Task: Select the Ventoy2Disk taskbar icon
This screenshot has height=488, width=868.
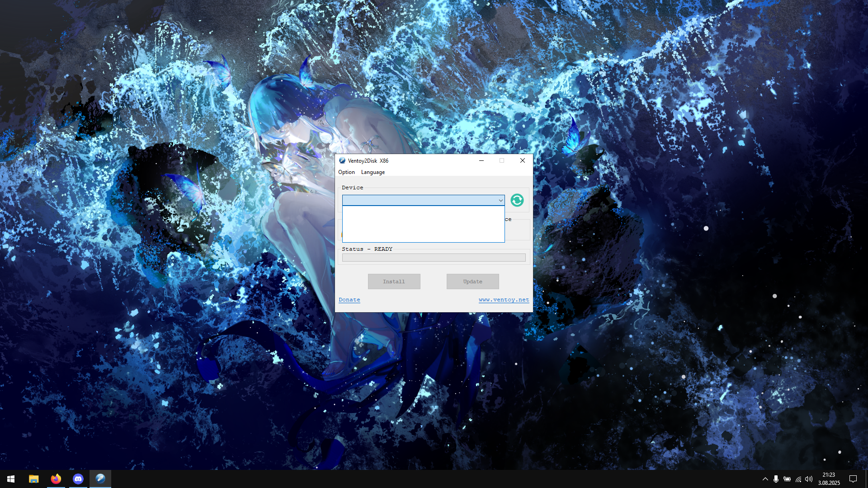Action: click(x=100, y=479)
